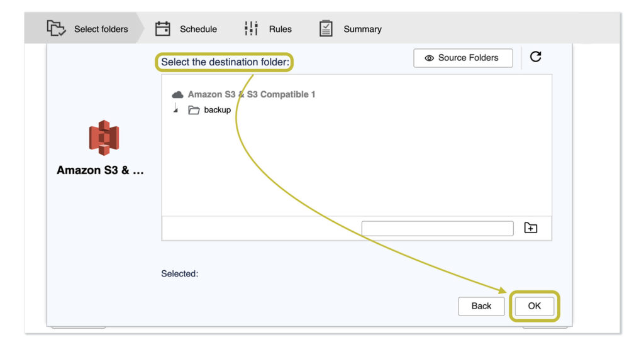Click the red Amazon S3 logo
The height and width of the screenshot is (345, 644).
coord(104,138)
